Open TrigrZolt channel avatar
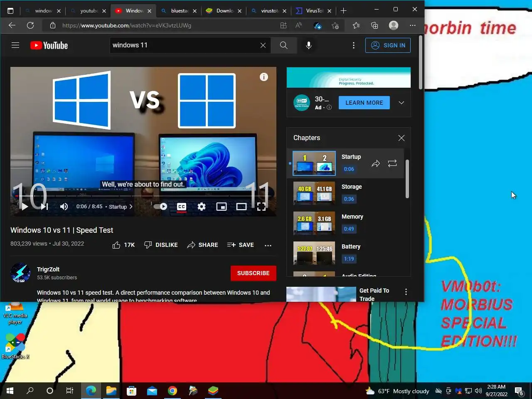This screenshot has height=399, width=532. click(x=20, y=273)
